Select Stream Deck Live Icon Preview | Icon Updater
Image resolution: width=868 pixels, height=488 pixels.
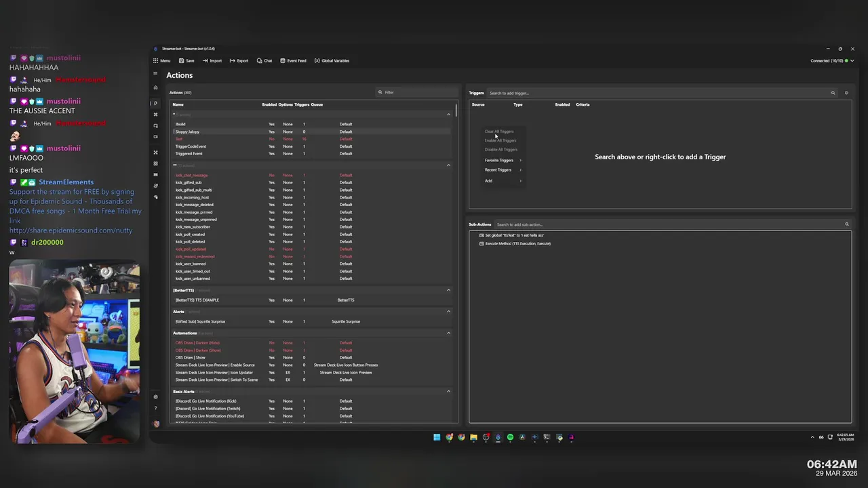click(312, 372)
